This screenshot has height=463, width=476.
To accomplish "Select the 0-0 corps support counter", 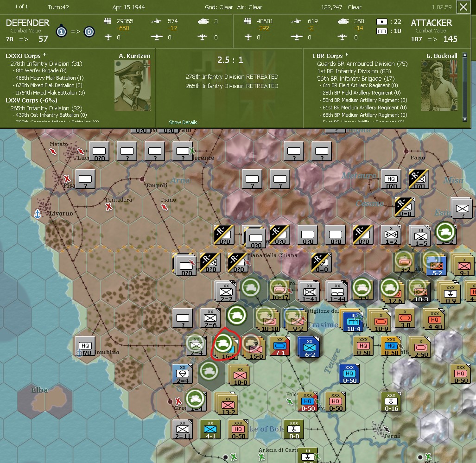I will pos(293,429).
